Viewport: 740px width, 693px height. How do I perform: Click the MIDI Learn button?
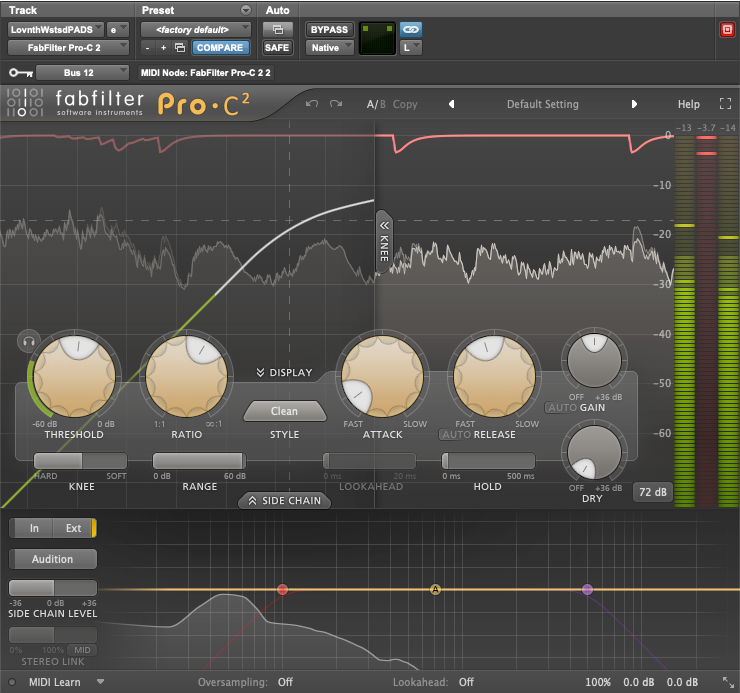[x=55, y=682]
